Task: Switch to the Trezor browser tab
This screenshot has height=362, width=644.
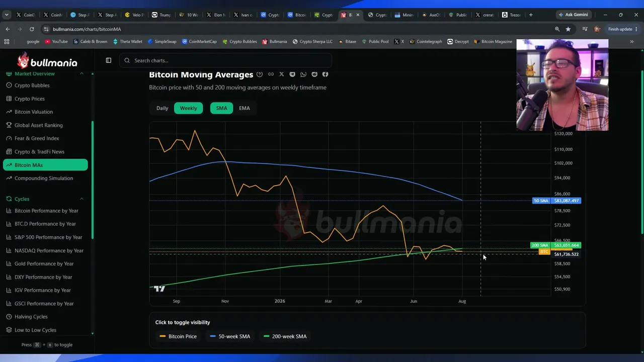Action: point(511,15)
